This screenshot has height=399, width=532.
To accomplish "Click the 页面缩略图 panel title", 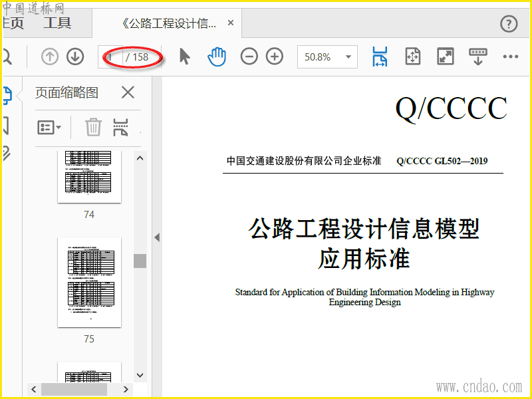I will pos(67,92).
